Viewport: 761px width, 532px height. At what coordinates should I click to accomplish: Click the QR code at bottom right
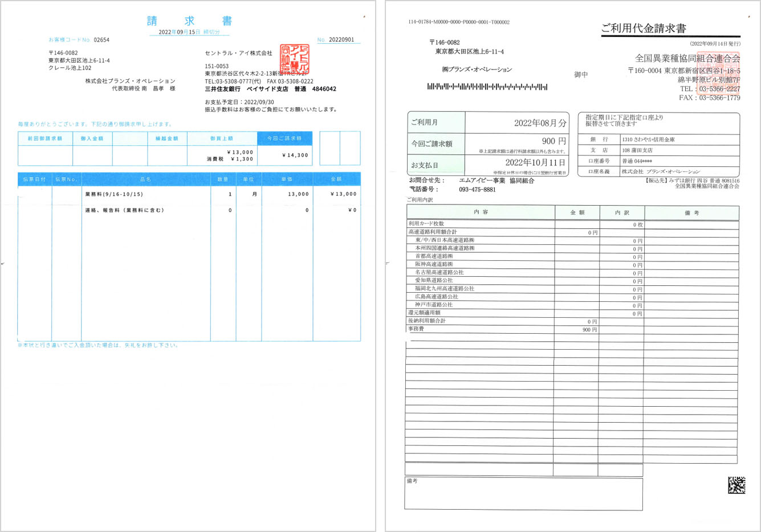click(736, 485)
